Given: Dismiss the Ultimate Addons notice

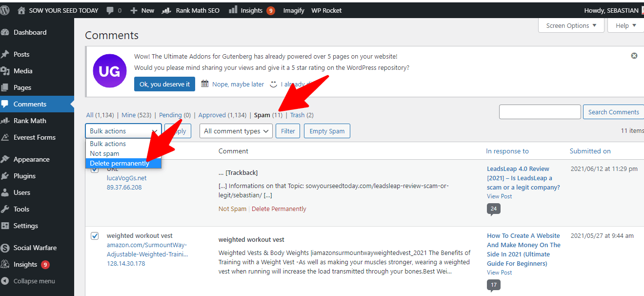Looking at the screenshot, I should [634, 56].
